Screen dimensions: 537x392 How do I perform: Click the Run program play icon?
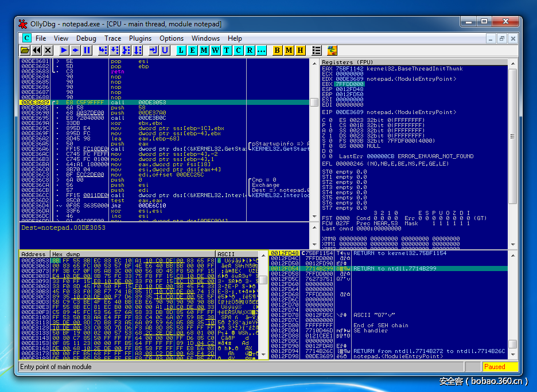pos(64,50)
